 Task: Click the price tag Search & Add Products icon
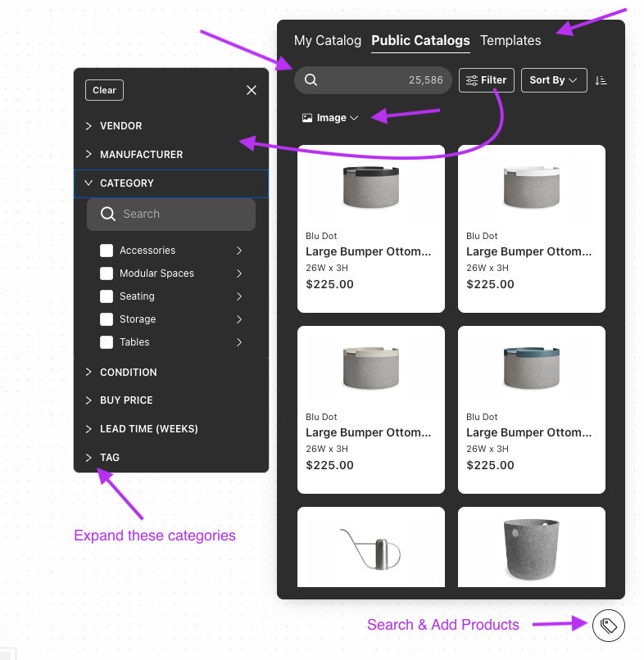[x=608, y=626]
